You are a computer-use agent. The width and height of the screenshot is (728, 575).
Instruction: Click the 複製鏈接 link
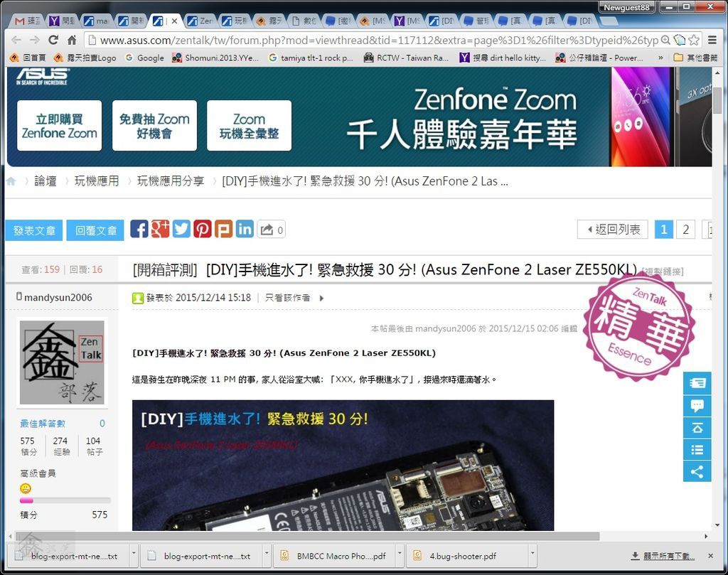point(663,272)
